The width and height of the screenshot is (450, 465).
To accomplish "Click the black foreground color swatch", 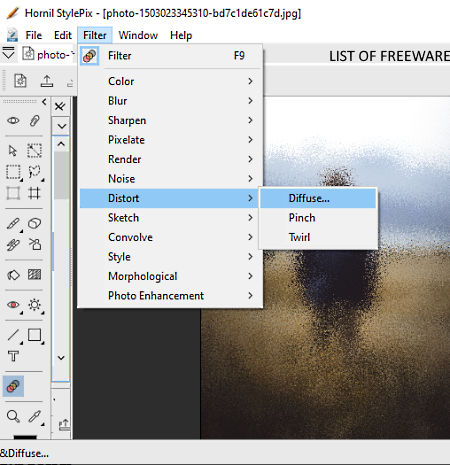I will pos(25,437).
